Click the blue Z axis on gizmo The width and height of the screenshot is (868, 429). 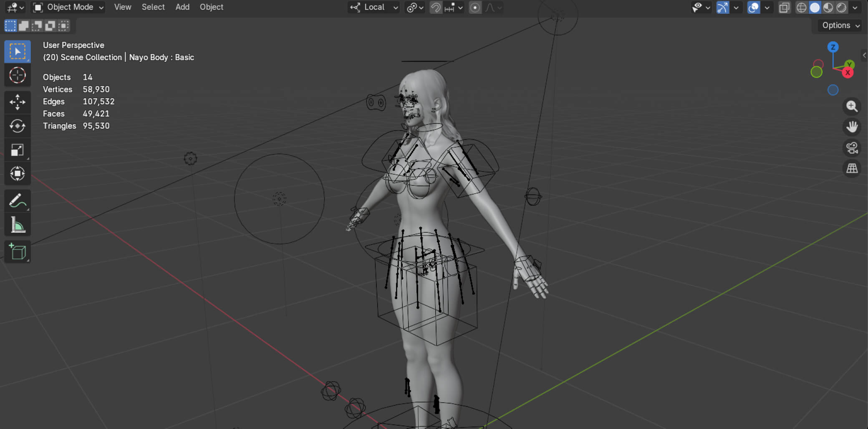833,47
